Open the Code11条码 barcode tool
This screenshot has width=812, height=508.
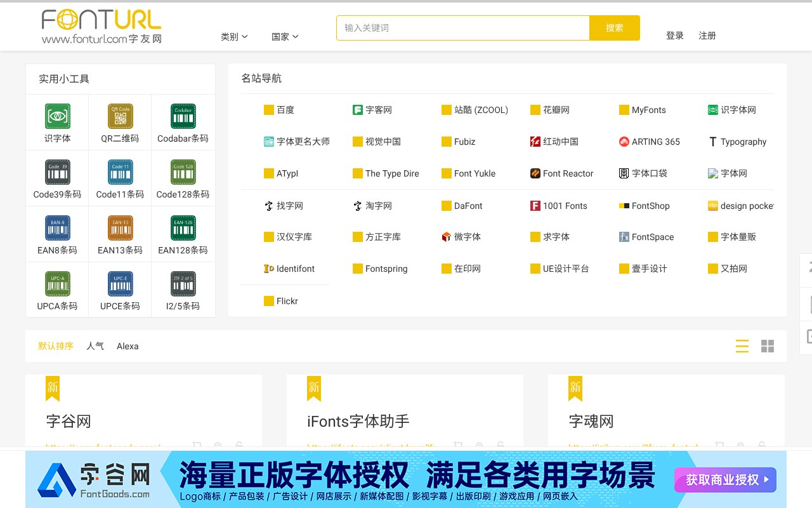click(120, 178)
